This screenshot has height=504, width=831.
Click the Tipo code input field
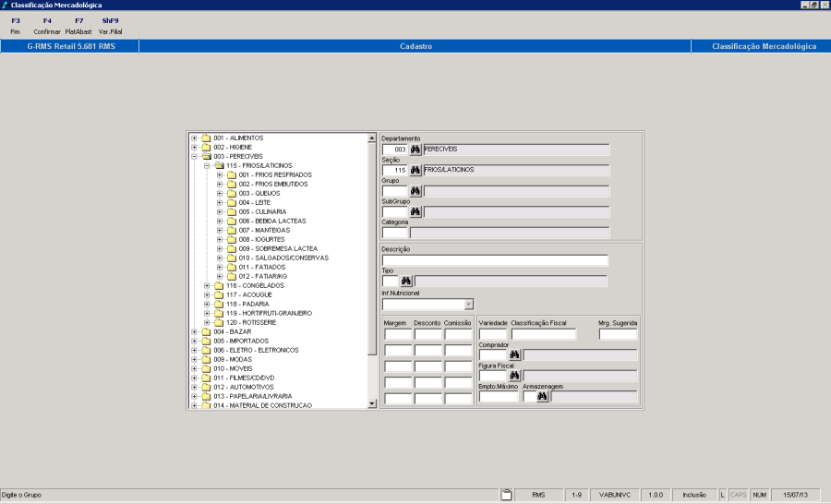coord(390,281)
